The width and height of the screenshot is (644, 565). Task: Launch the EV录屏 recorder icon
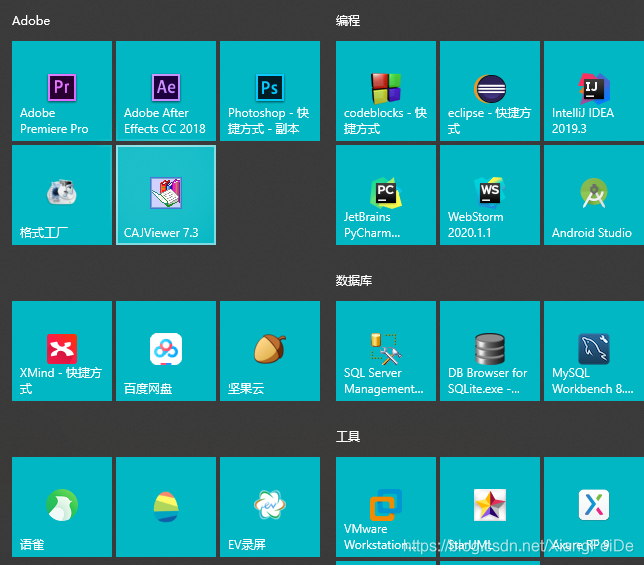270,505
